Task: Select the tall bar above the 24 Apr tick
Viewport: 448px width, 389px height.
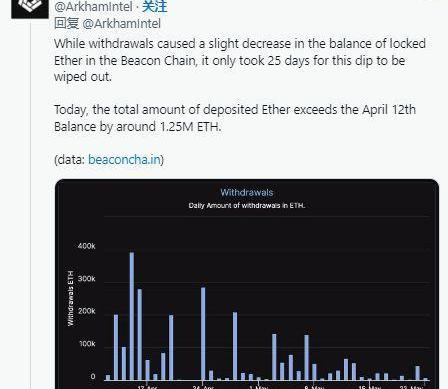Action: point(203,334)
